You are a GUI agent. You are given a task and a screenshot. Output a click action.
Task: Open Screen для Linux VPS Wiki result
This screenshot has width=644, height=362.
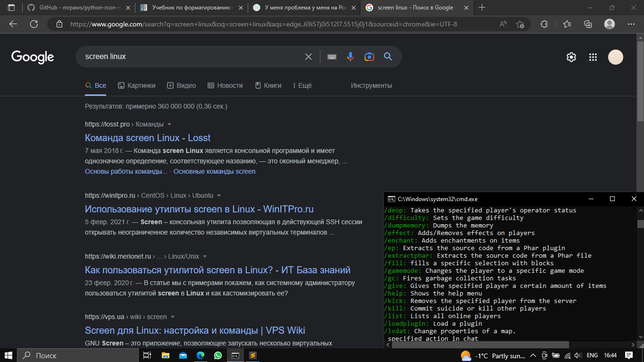pos(195,330)
